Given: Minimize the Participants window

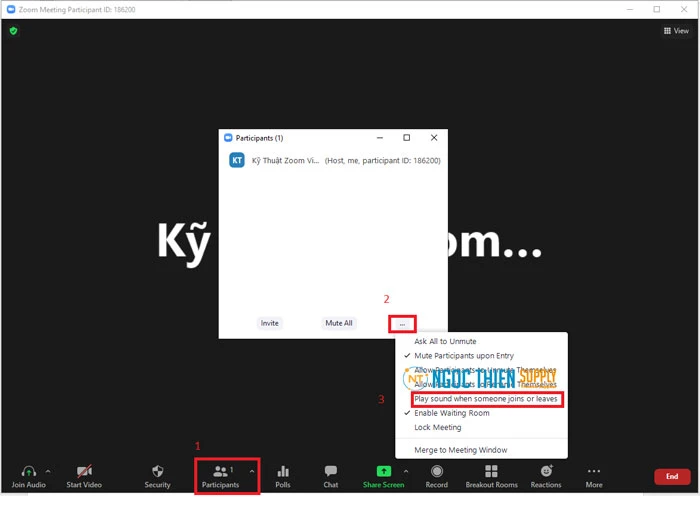Looking at the screenshot, I should tap(380, 138).
